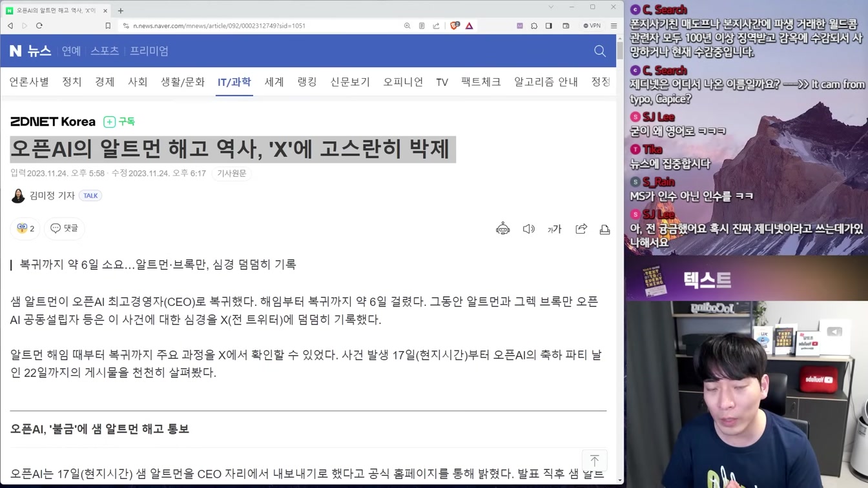This screenshot has height=488, width=868.
Task: Share the article with share icon
Action: click(x=581, y=229)
